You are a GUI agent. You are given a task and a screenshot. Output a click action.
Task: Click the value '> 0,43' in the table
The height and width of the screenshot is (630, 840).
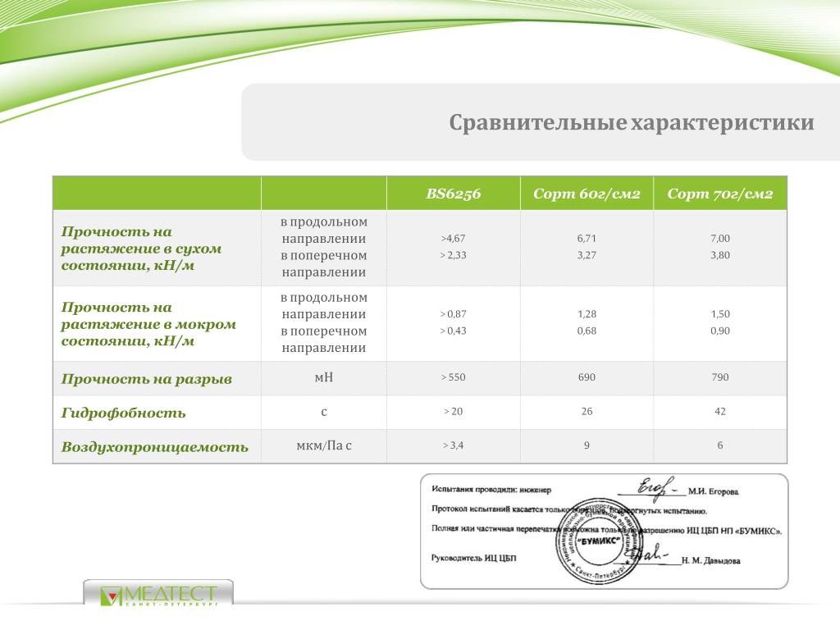tap(453, 331)
